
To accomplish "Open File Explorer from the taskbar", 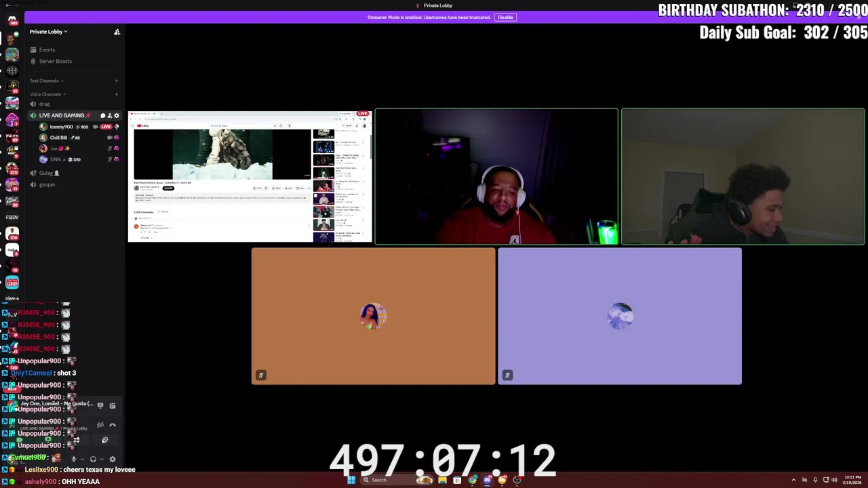I will pyautogui.click(x=442, y=480).
